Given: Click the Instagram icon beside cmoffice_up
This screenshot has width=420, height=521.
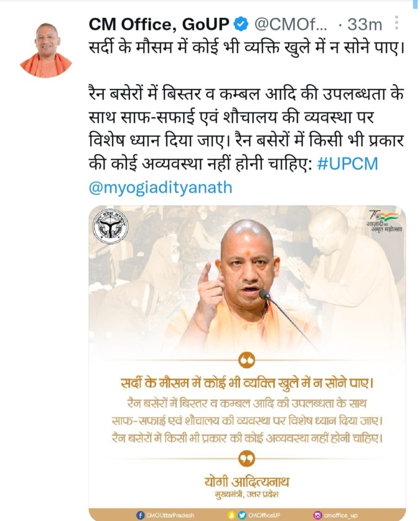Looking at the screenshot, I should (318, 515).
